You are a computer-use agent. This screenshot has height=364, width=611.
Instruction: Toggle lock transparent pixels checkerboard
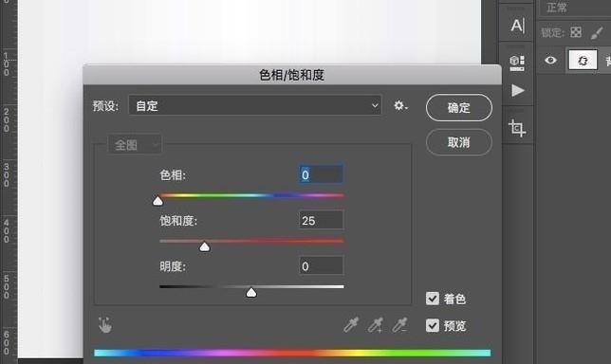pos(576,32)
